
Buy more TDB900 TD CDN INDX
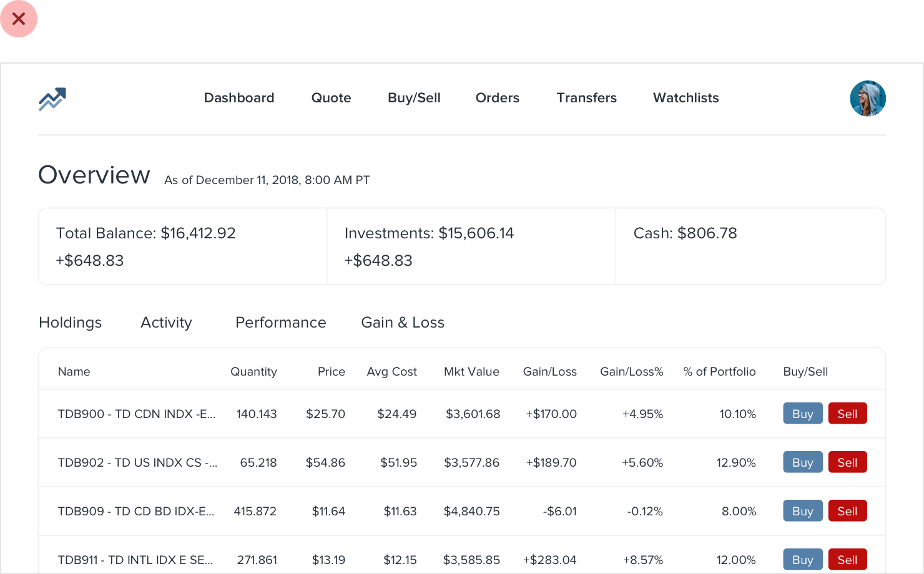click(803, 414)
